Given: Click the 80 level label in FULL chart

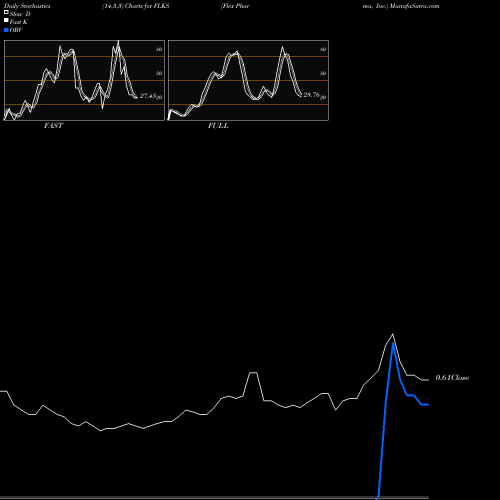Looking at the screenshot, I should pos(323,49).
